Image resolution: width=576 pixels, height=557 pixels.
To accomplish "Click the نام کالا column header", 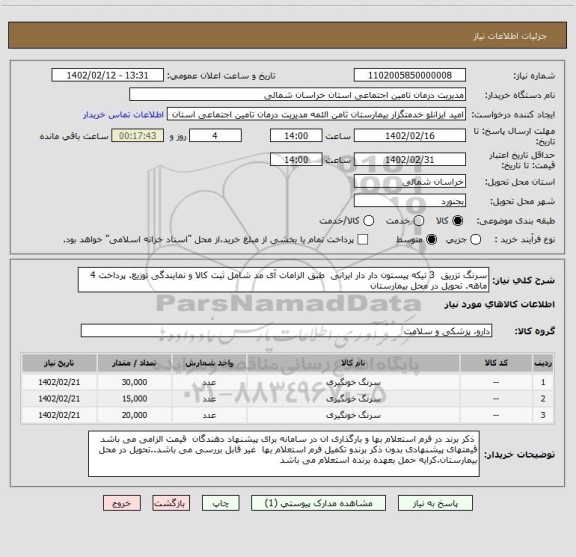I will pos(353,363).
